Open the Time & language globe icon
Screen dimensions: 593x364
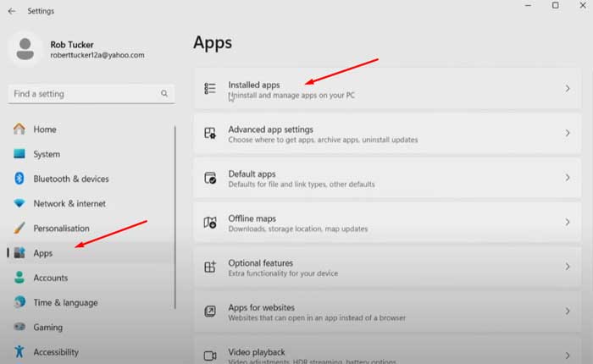coord(19,302)
